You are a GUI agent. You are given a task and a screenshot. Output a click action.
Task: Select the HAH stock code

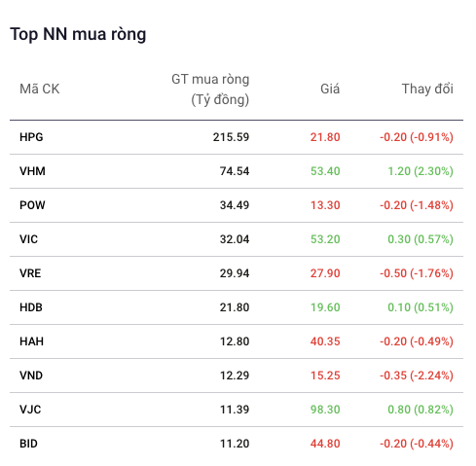pyautogui.click(x=31, y=341)
